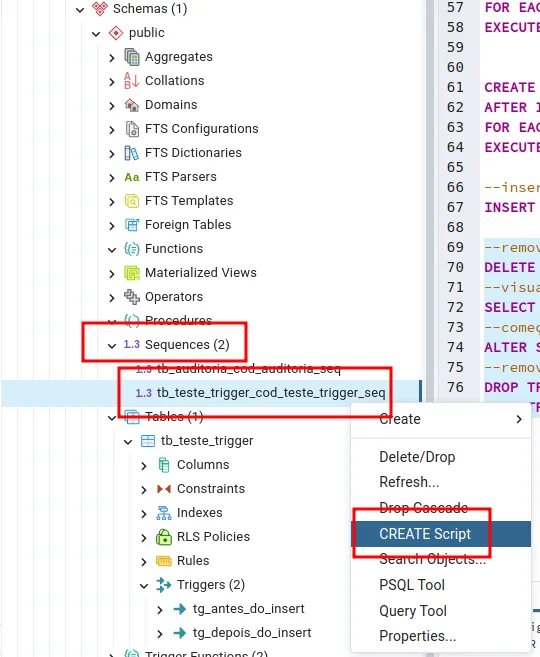Open Properties... from context menu
Screen dimensions: 540x657
coord(441,636)
